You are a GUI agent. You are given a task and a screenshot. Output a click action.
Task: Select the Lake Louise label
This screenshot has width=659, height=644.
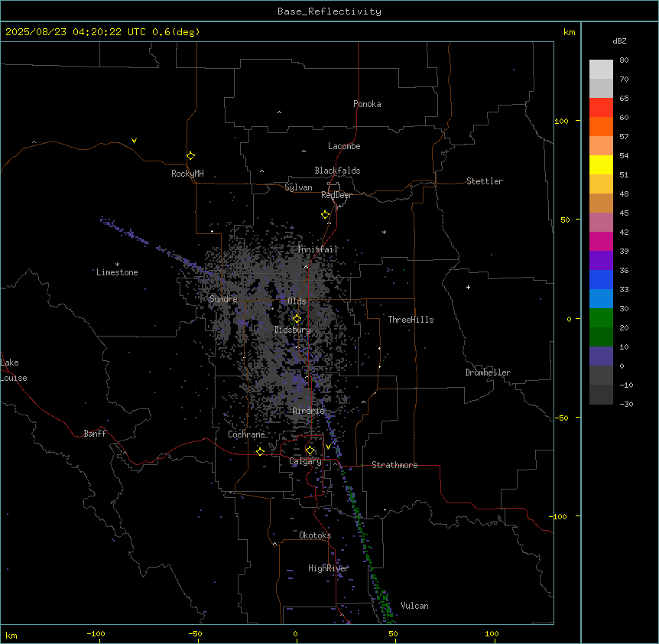pos(14,370)
